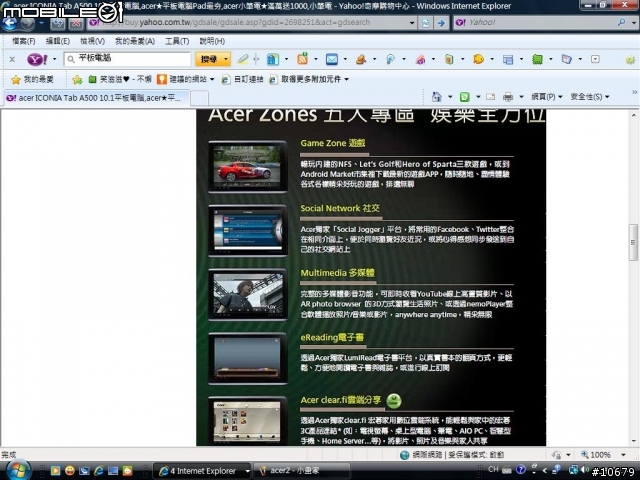The height and width of the screenshot is (480, 640).
Task: Switch to acer2 - 小畫家 taskbar window
Action: click(301, 471)
